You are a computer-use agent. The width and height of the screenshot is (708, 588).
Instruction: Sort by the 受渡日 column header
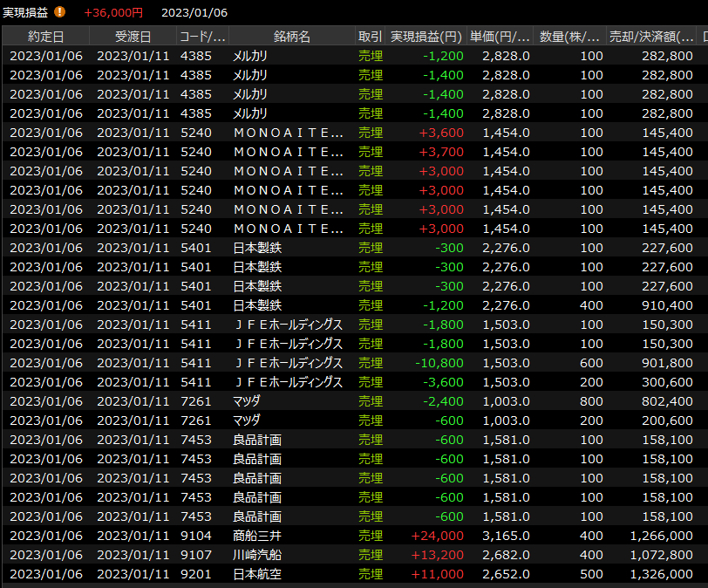coord(133,36)
